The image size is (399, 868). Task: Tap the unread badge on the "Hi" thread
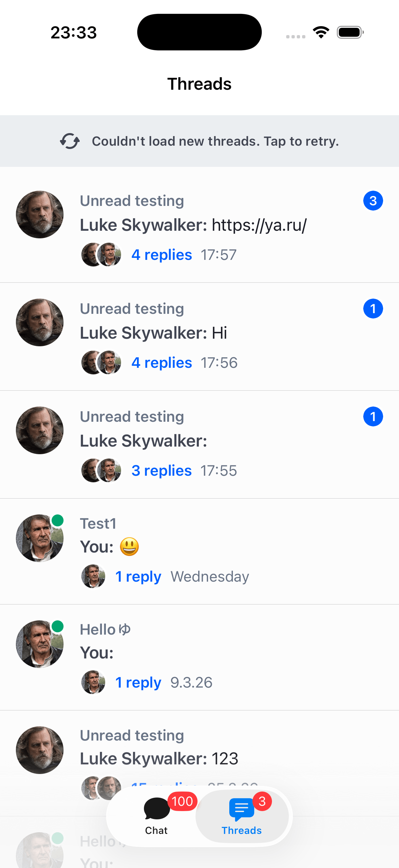point(373,309)
